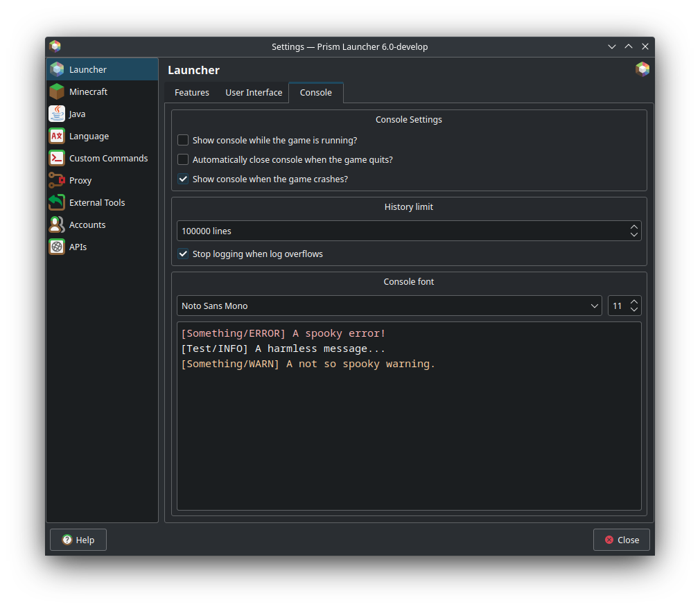
Task: Select the Launcher cube icon in sidebar
Action: [x=57, y=69]
